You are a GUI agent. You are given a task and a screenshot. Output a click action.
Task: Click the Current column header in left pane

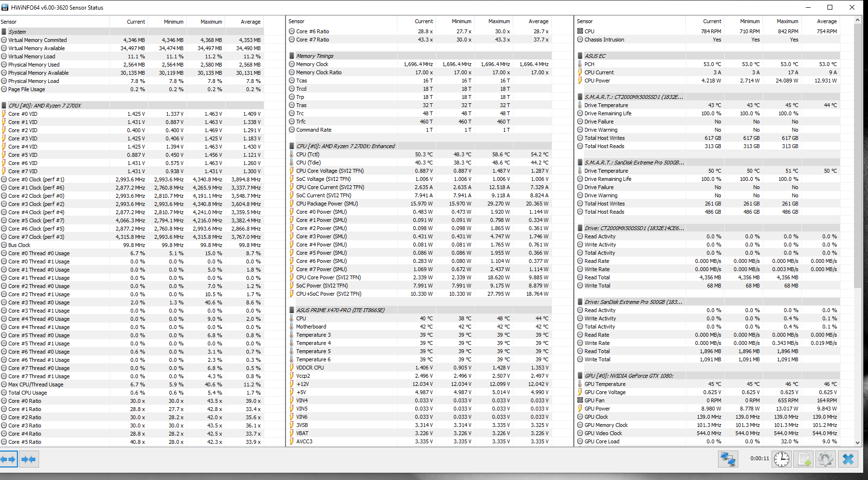point(129,22)
